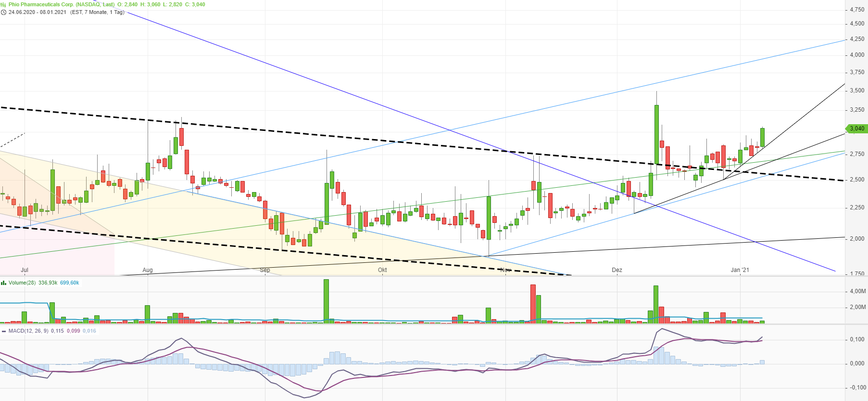868x401 pixels.
Task: Click the 2,500 price axis label
Action: pyautogui.click(x=857, y=180)
